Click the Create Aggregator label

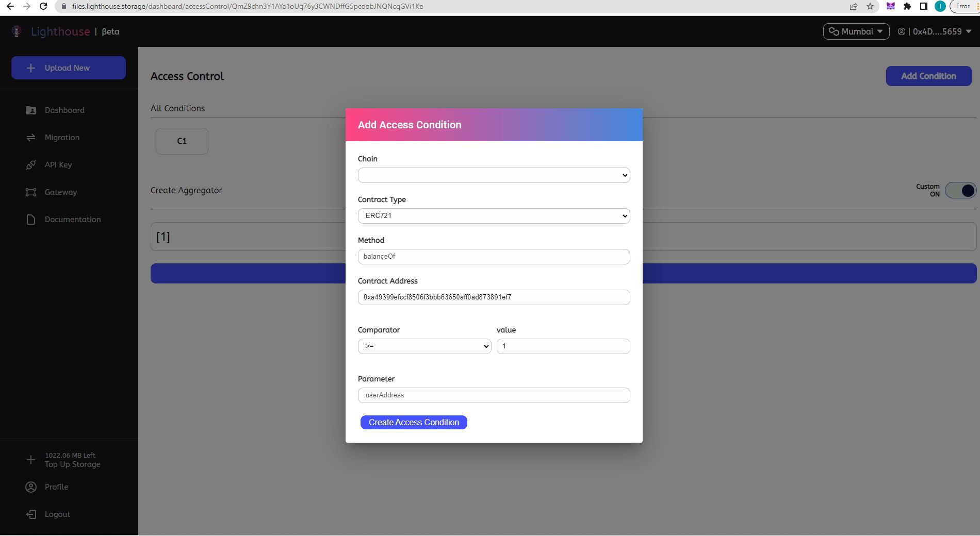click(x=186, y=190)
